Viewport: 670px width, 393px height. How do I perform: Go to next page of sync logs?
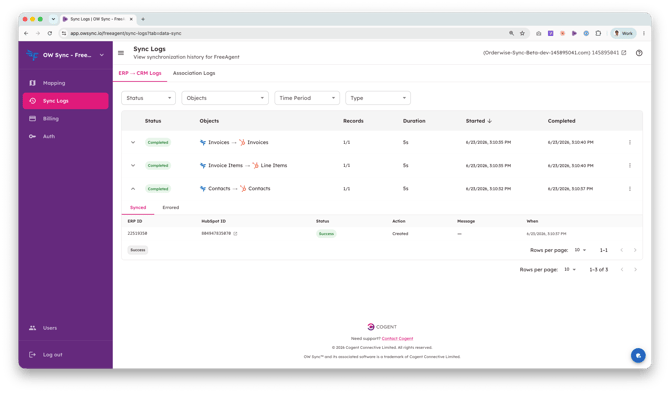pyautogui.click(x=635, y=270)
